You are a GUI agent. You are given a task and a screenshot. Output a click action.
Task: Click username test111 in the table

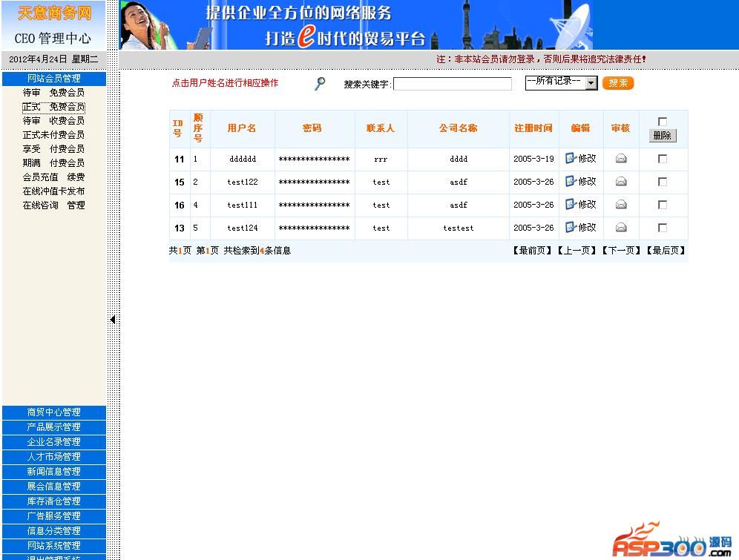coord(243,205)
